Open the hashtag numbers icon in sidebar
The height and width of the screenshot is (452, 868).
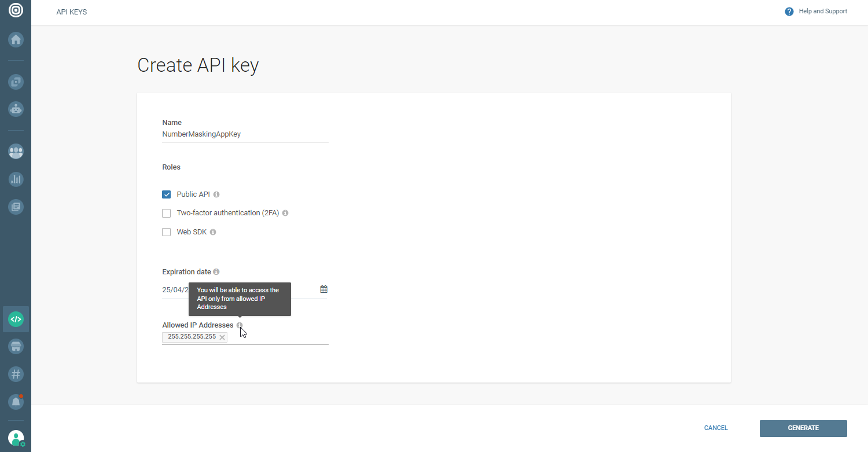click(x=16, y=374)
